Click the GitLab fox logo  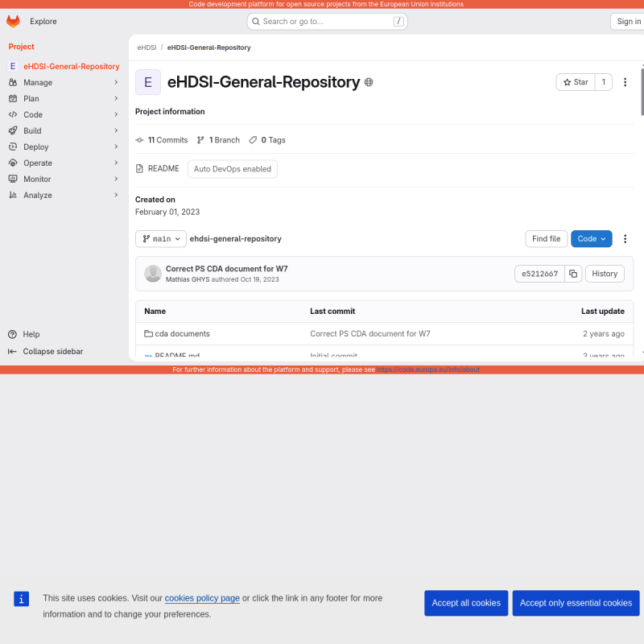pyautogui.click(x=13, y=22)
